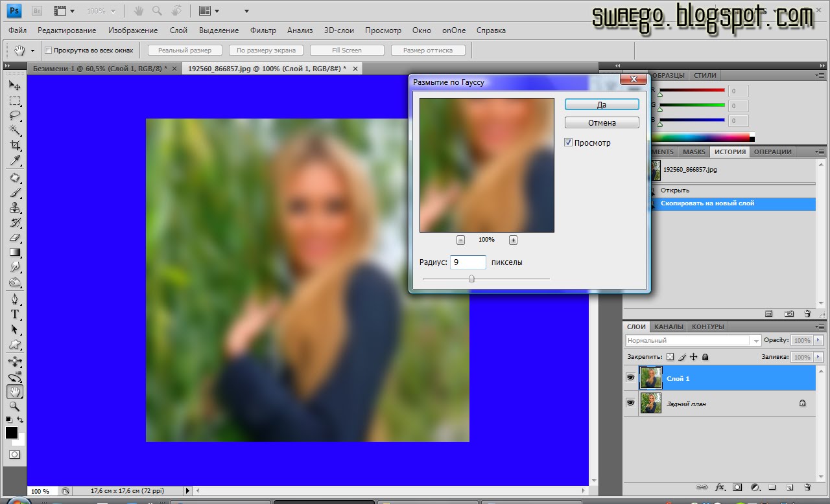Click the blur radius slider handle
Image resolution: width=830 pixels, height=504 pixels.
pos(471,279)
